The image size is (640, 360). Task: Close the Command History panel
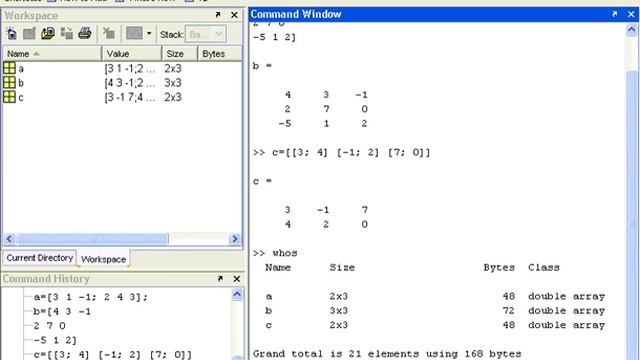[x=237, y=279]
